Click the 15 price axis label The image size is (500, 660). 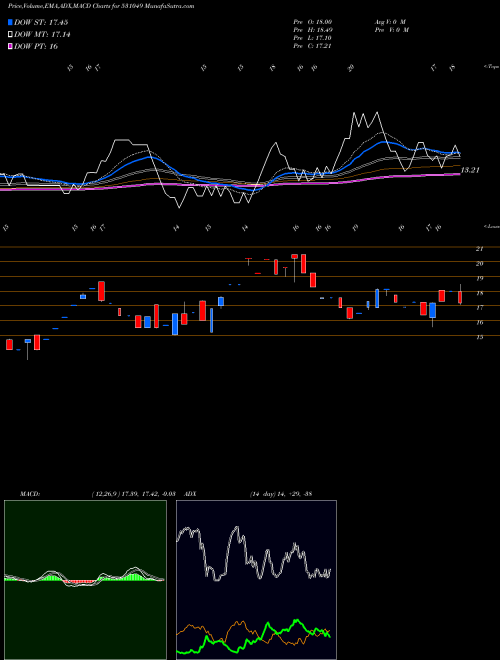(x=479, y=337)
